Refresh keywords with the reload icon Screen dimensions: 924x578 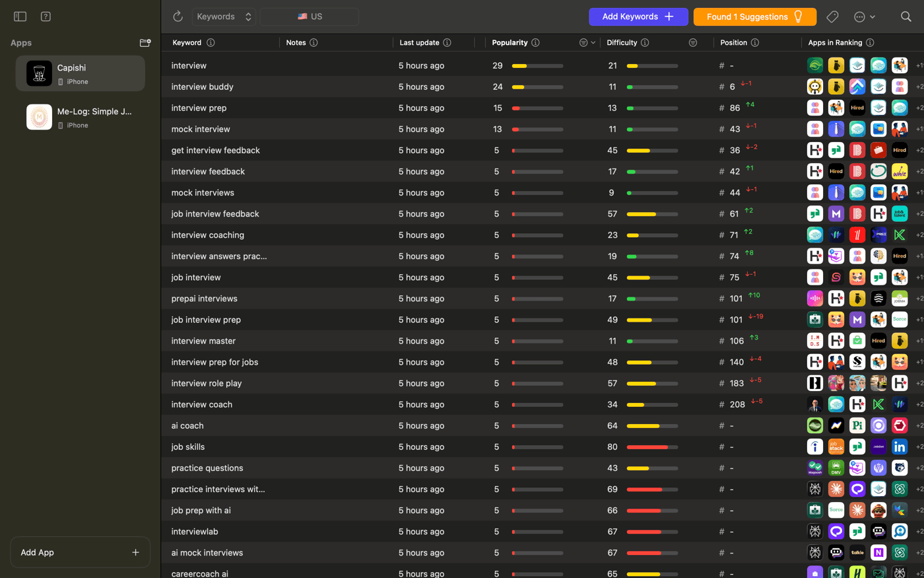pyautogui.click(x=176, y=17)
